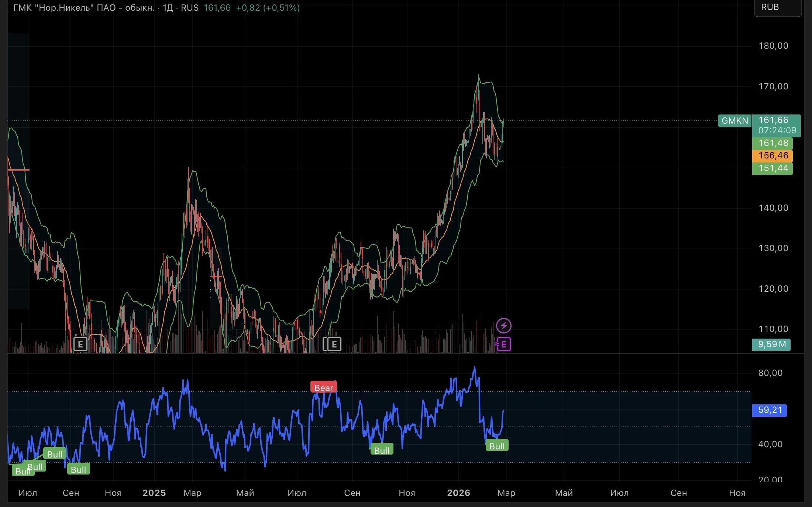Click the green 151,44 lower band label
812x507 pixels.
773,168
